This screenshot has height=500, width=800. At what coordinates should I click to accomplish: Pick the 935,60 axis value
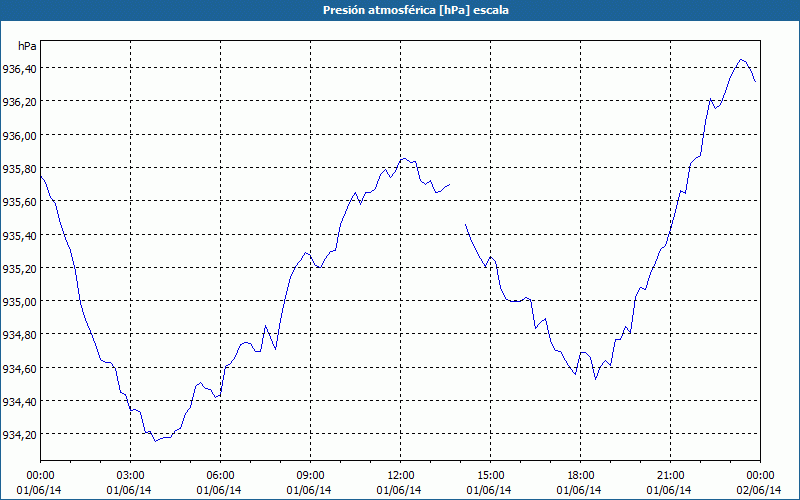19,202
